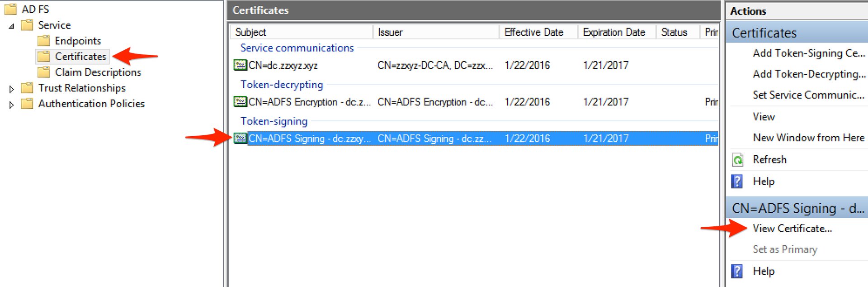Image resolution: width=868 pixels, height=287 pixels.
Task: Click the Help icon under Certificates actions
Action: (737, 182)
